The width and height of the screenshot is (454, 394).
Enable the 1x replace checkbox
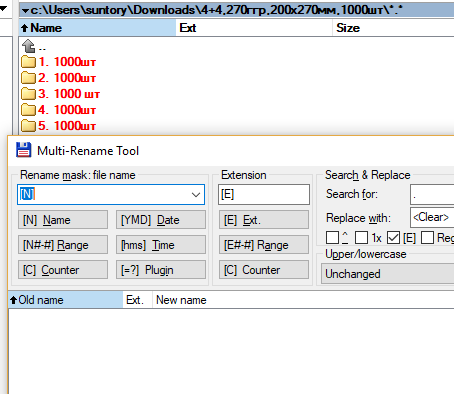click(x=361, y=238)
